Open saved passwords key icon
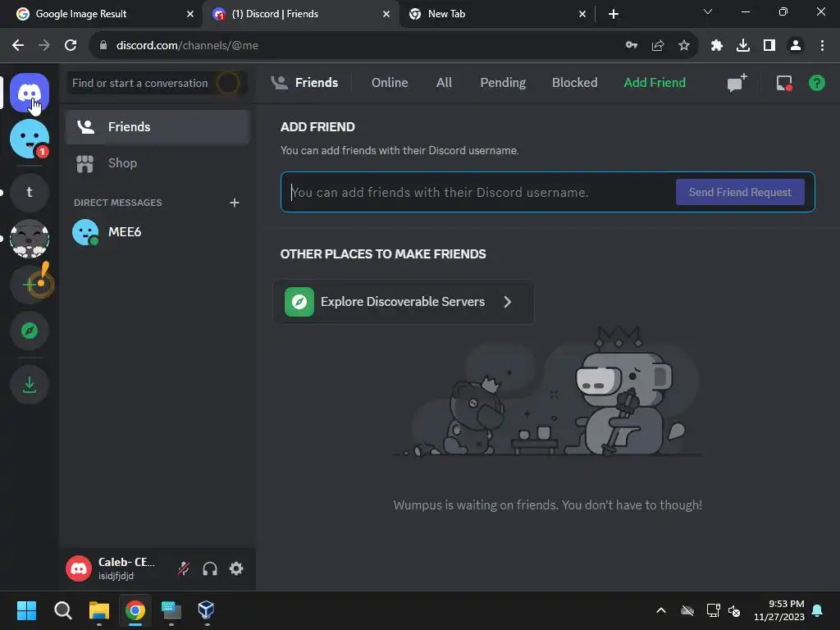 point(632,46)
